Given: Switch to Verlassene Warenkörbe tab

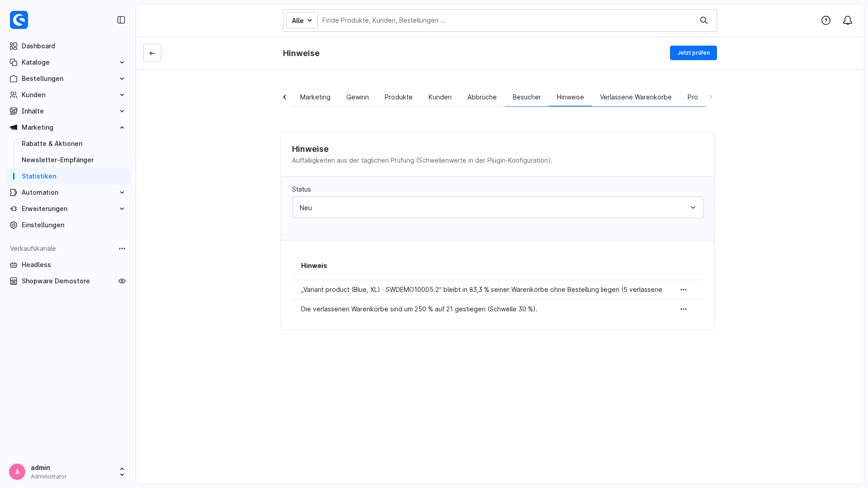Looking at the screenshot, I should [636, 97].
